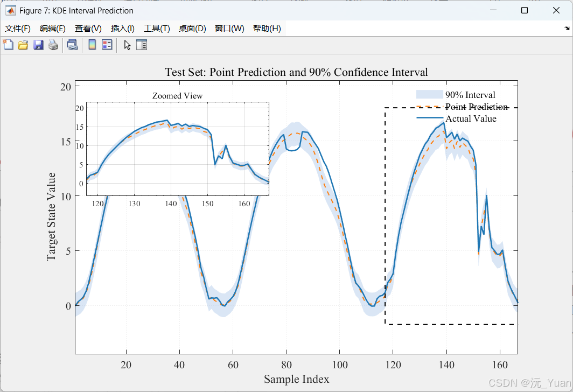
Task: Open the 查看(V) menu
Action: (88, 29)
